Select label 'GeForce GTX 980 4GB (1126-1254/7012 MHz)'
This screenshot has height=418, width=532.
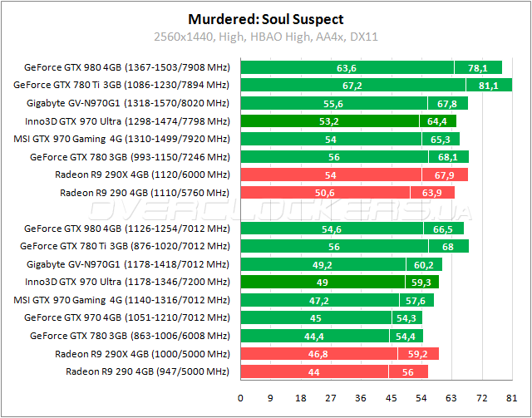pos(127,229)
